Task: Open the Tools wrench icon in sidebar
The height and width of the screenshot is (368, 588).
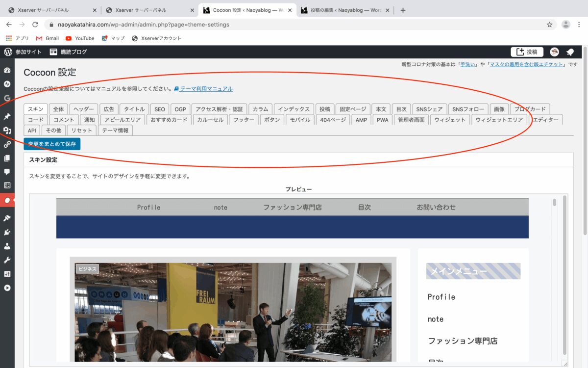Action: pyautogui.click(x=7, y=260)
